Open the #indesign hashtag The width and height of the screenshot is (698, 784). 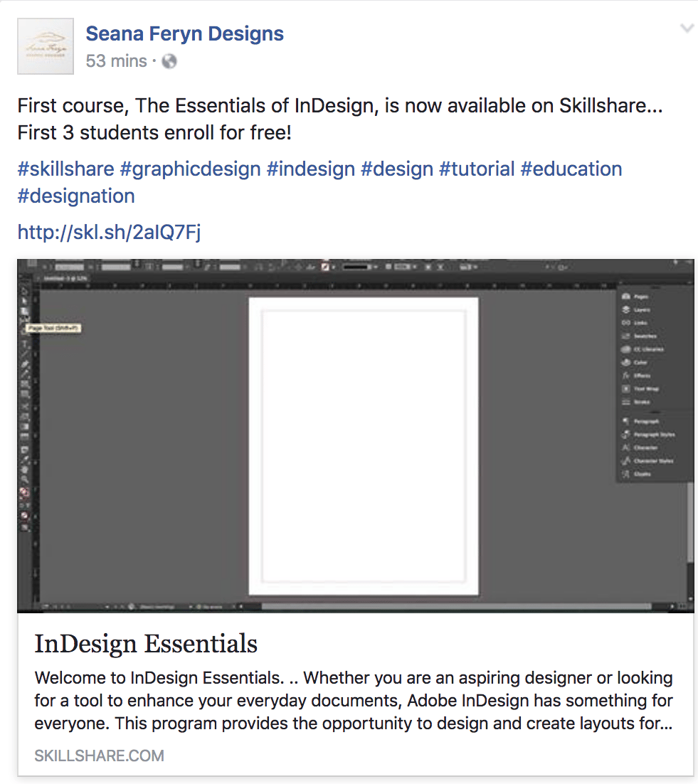311,169
